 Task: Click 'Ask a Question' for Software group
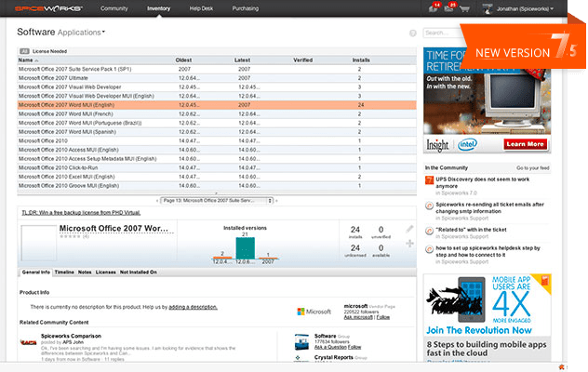coord(330,347)
